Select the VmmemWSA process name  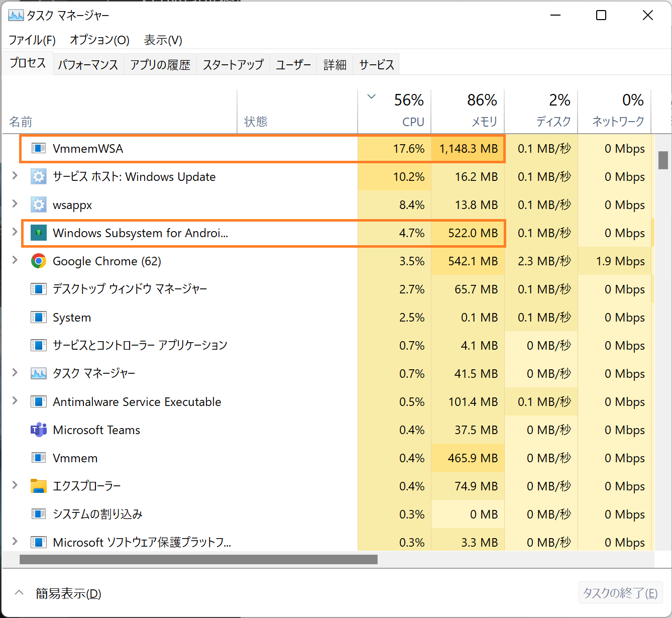(88, 148)
